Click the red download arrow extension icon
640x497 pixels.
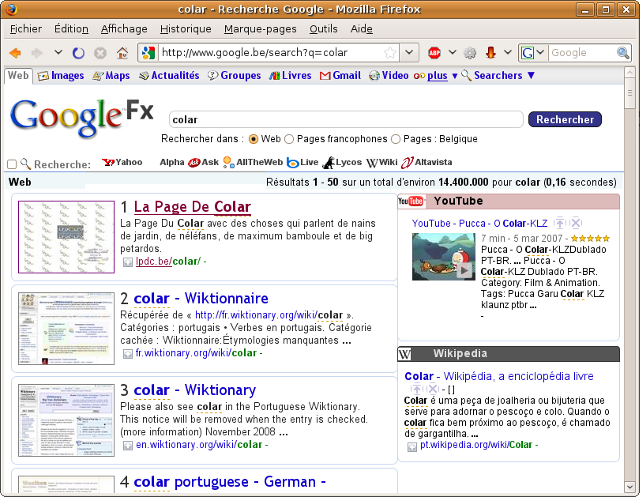point(491,52)
